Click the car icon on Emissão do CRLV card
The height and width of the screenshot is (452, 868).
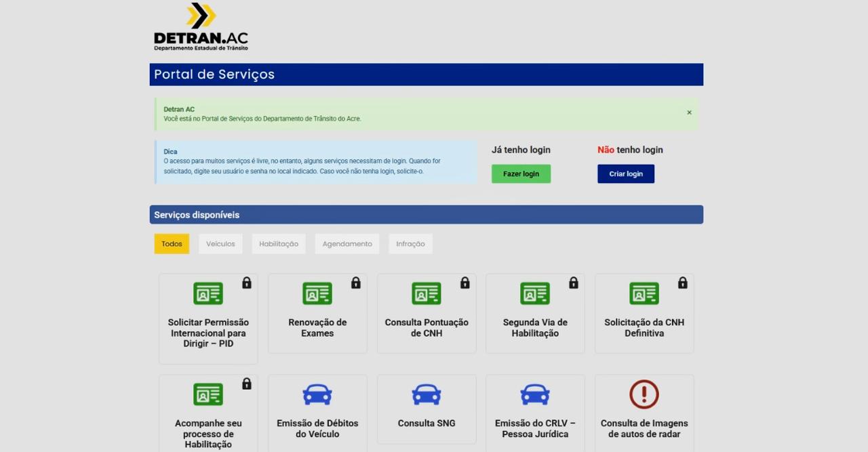coord(535,394)
